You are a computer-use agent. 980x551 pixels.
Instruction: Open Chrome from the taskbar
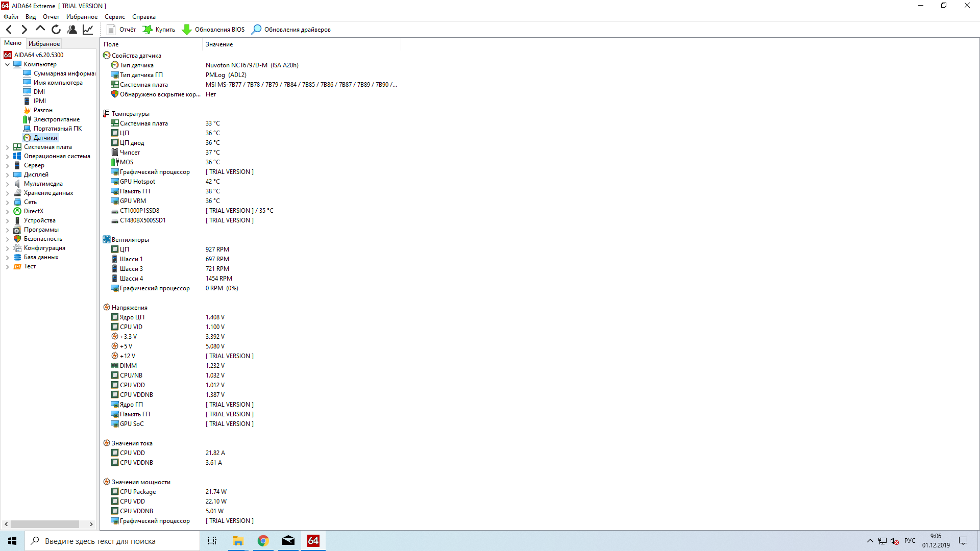263,541
